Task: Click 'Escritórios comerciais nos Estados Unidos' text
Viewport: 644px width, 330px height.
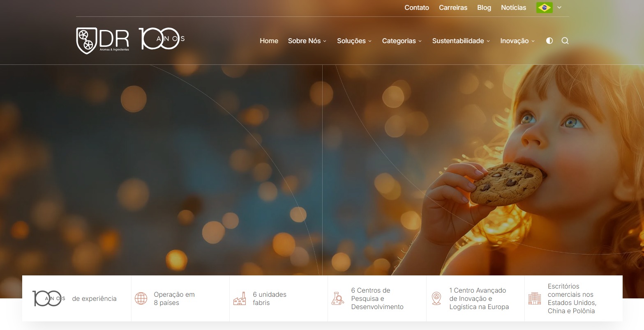Action: tap(572, 298)
